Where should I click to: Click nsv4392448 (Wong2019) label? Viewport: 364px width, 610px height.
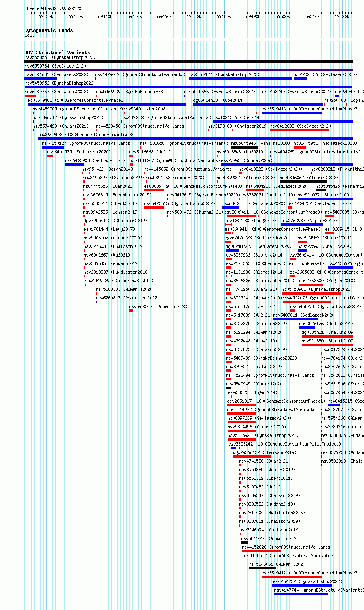tap(251, 341)
